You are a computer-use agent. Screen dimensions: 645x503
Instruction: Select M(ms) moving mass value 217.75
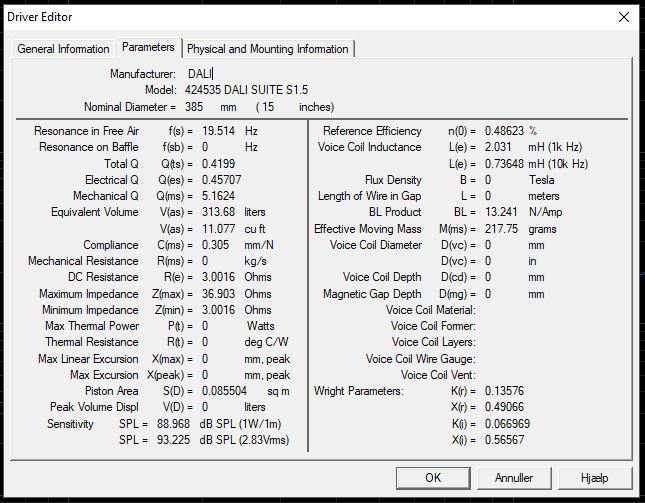[x=501, y=229]
